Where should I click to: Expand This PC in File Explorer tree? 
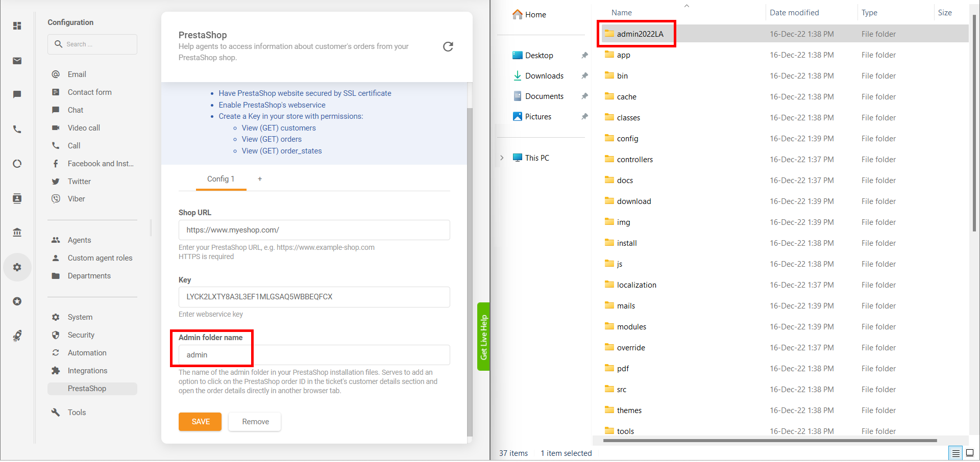[502, 158]
